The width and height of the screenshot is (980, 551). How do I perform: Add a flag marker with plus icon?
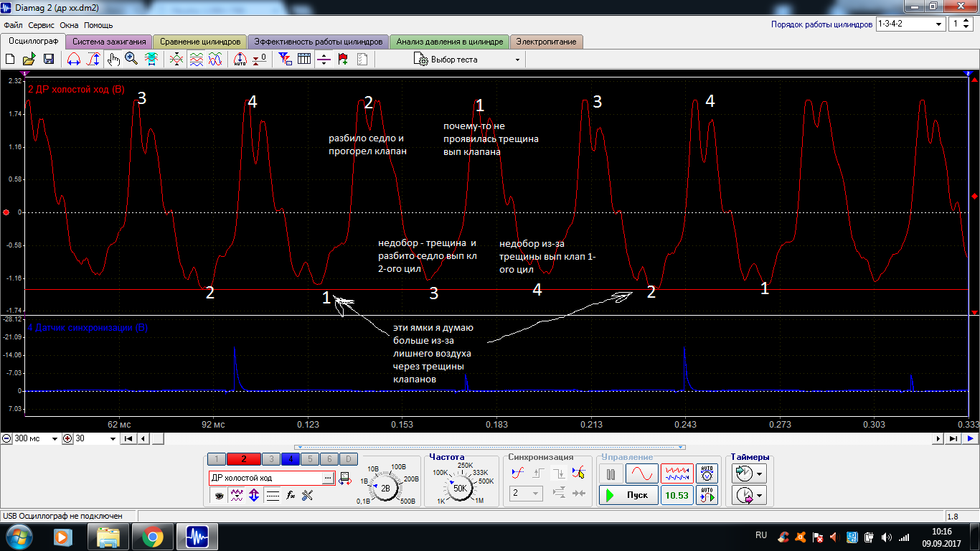click(343, 60)
